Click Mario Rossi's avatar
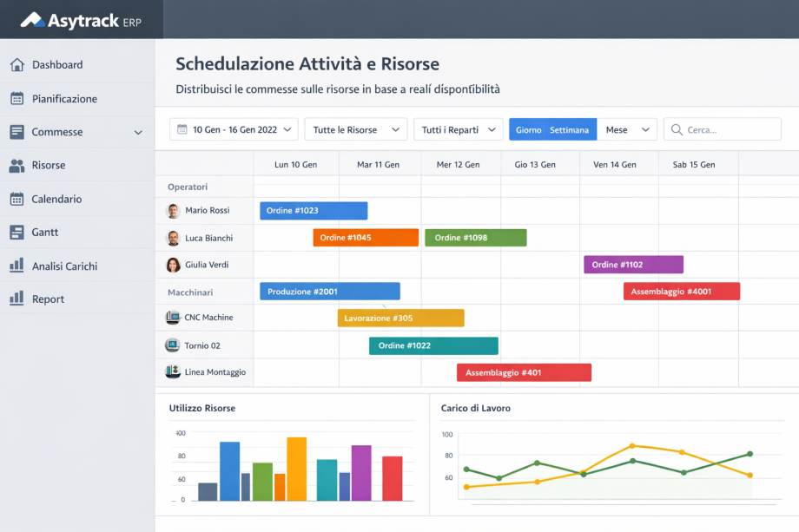This screenshot has height=532, width=799. tap(173, 211)
